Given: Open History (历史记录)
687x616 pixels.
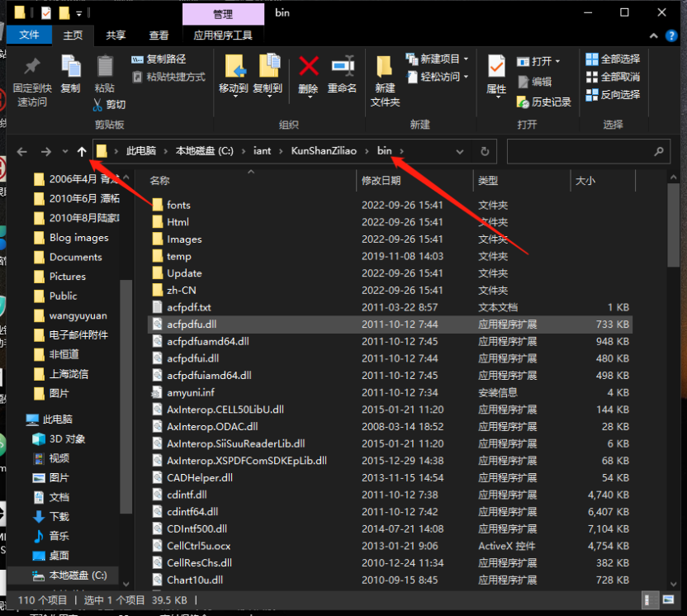Looking at the screenshot, I should pyautogui.click(x=544, y=102).
